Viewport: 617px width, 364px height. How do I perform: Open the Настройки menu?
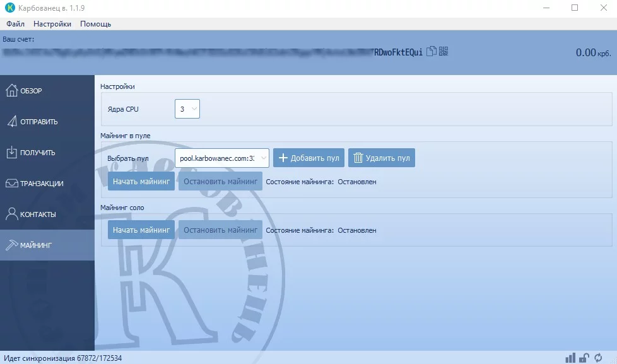[x=52, y=24]
